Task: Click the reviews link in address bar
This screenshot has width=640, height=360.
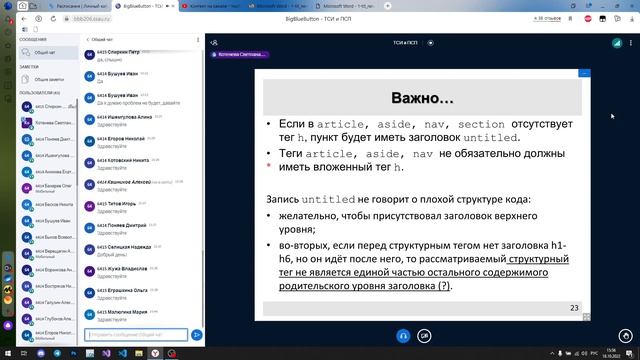Action: 547,19
